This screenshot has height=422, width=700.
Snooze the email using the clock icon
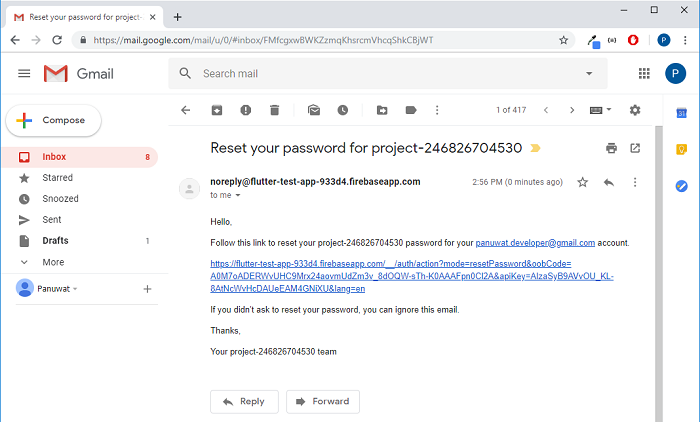point(342,110)
